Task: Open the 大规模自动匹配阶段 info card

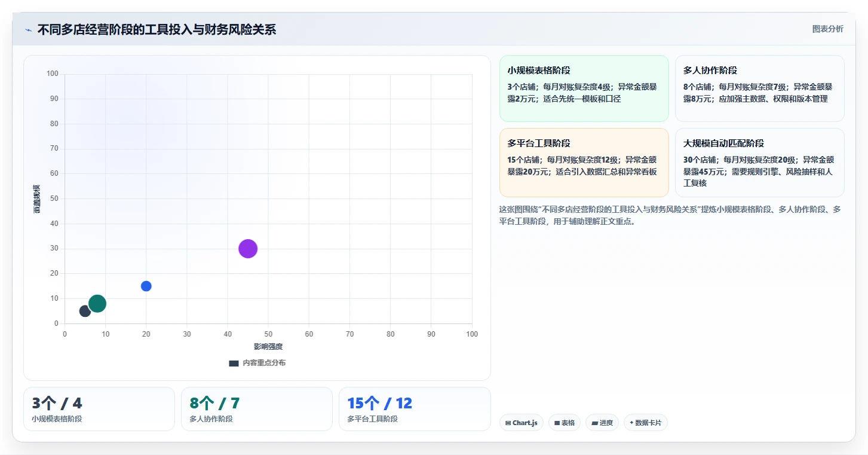Action: 759,162
